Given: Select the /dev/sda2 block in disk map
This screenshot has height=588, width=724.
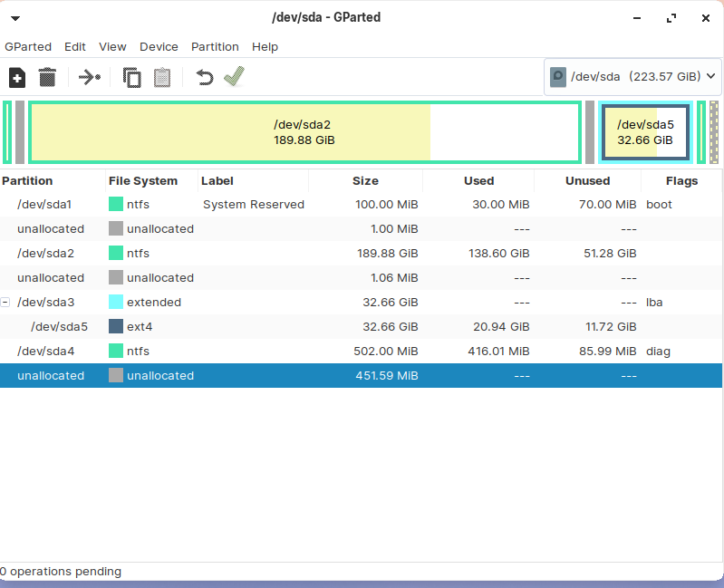Looking at the screenshot, I should (x=304, y=132).
